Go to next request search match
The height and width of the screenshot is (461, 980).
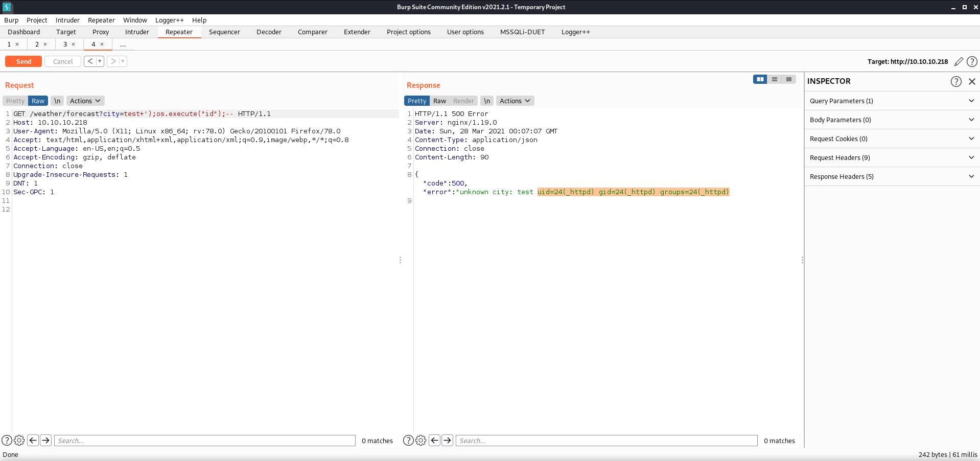46,440
